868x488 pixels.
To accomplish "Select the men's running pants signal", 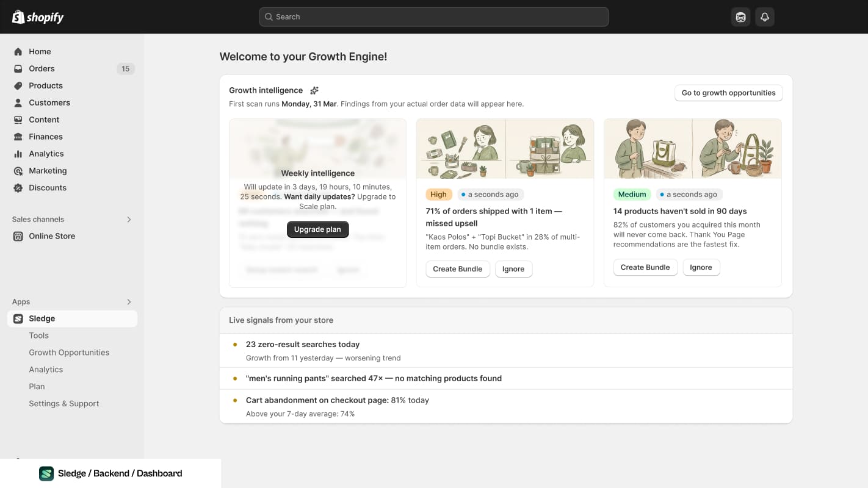I will tap(505, 379).
